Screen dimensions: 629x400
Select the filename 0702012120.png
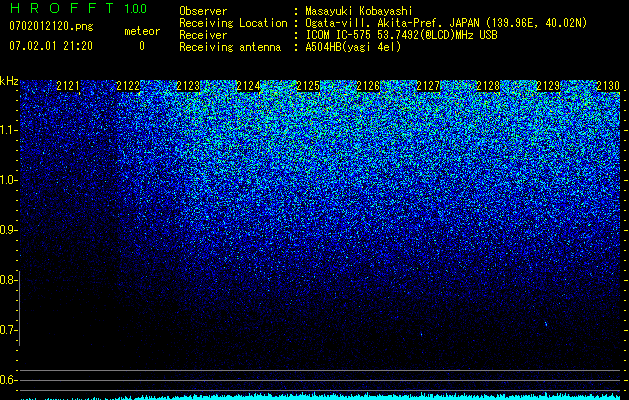[x=51, y=26]
